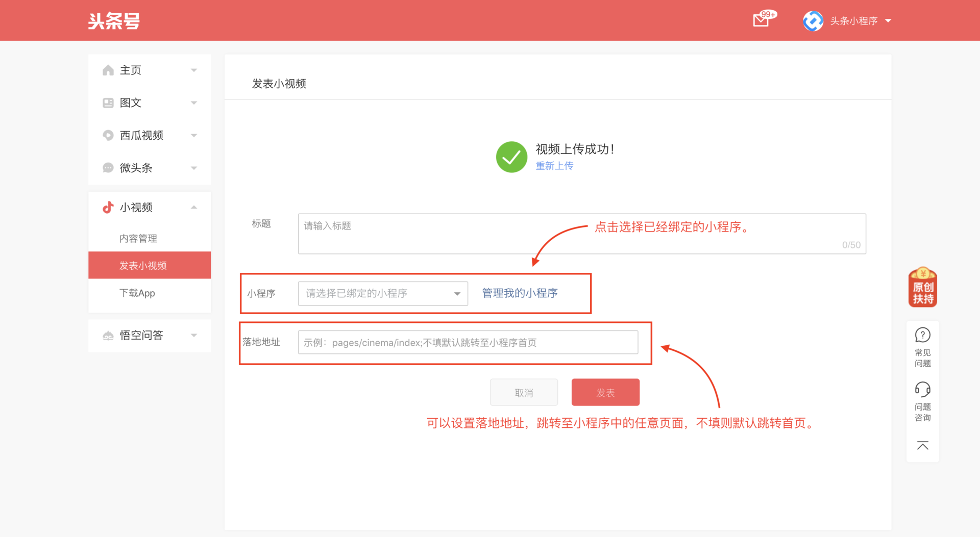The width and height of the screenshot is (980, 537).
Task: Open 问题咨询 headset icon
Action: tap(923, 390)
